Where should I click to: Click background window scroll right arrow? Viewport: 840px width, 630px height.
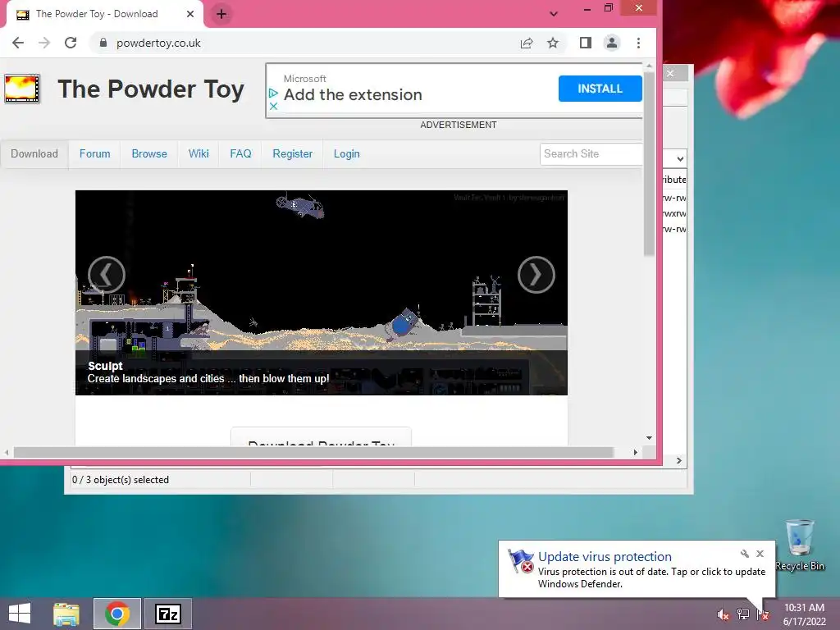click(678, 460)
